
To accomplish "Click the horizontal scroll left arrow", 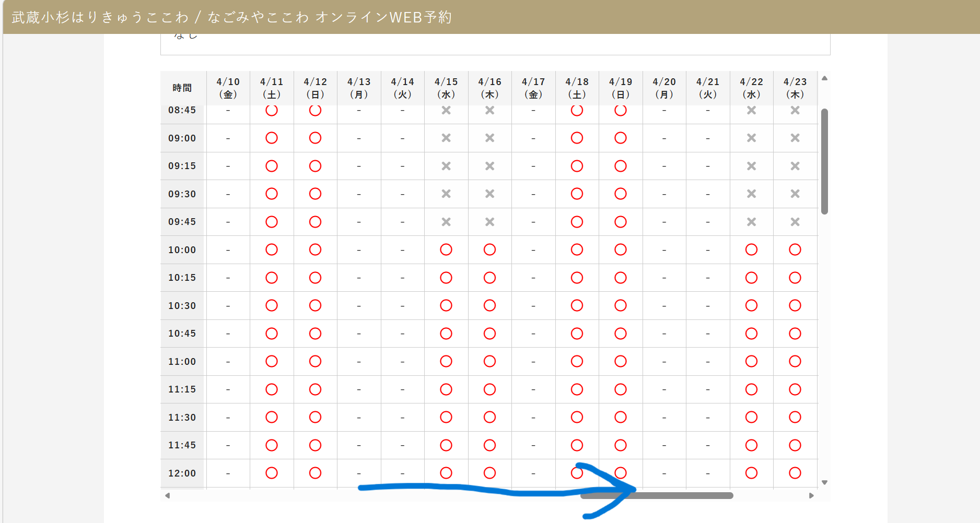I will [x=167, y=495].
